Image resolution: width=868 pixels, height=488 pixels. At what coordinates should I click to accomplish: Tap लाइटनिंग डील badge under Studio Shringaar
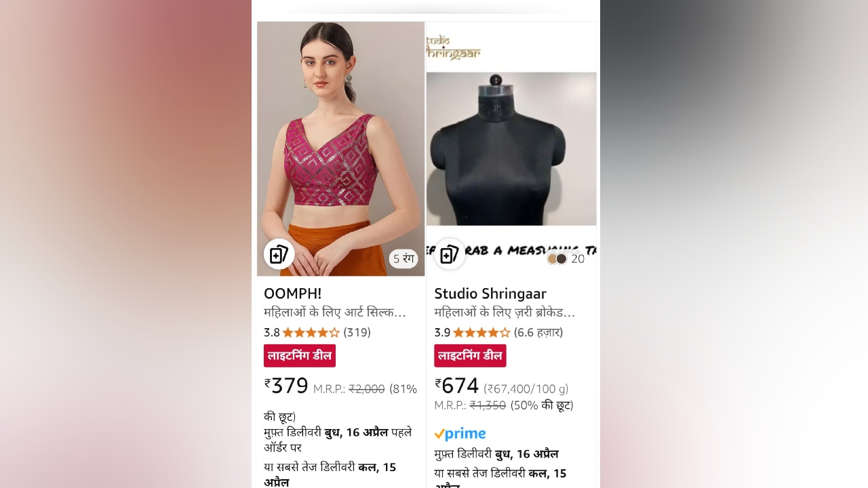point(470,356)
